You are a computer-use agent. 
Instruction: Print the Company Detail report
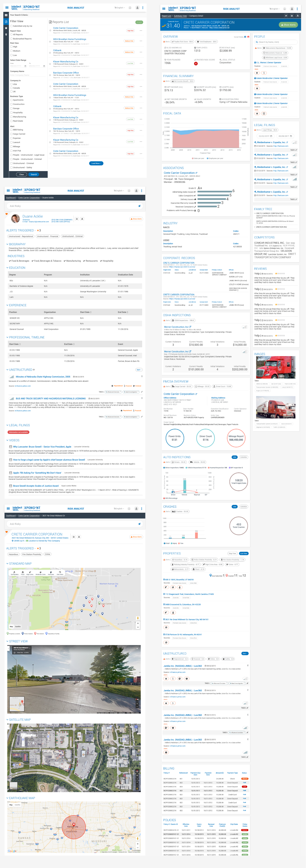point(292,16)
